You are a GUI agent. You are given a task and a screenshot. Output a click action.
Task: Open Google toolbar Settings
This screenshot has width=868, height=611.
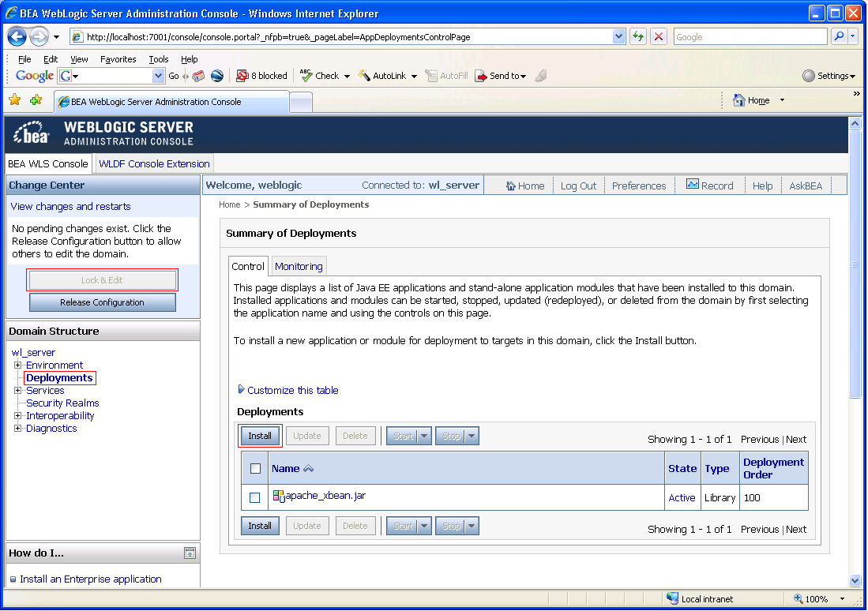tap(829, 76)
